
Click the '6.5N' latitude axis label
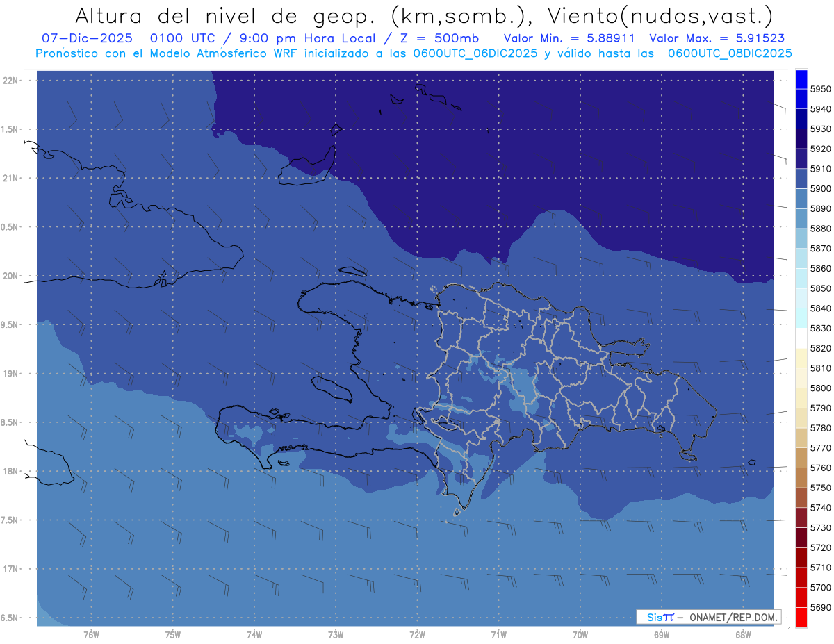tap(10, 618)
